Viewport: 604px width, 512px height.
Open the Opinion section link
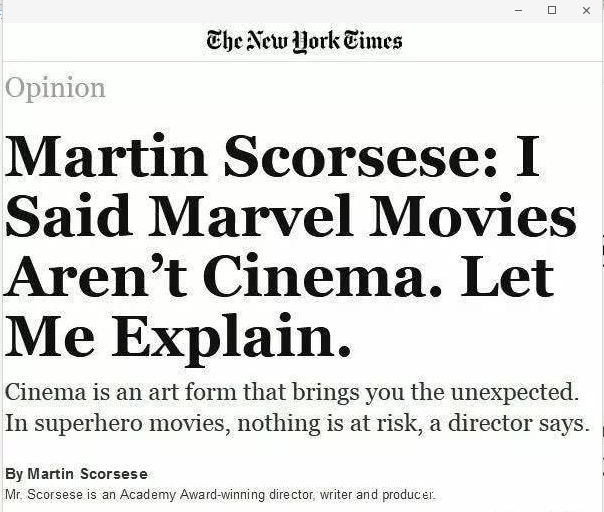(x=55, y=88)
